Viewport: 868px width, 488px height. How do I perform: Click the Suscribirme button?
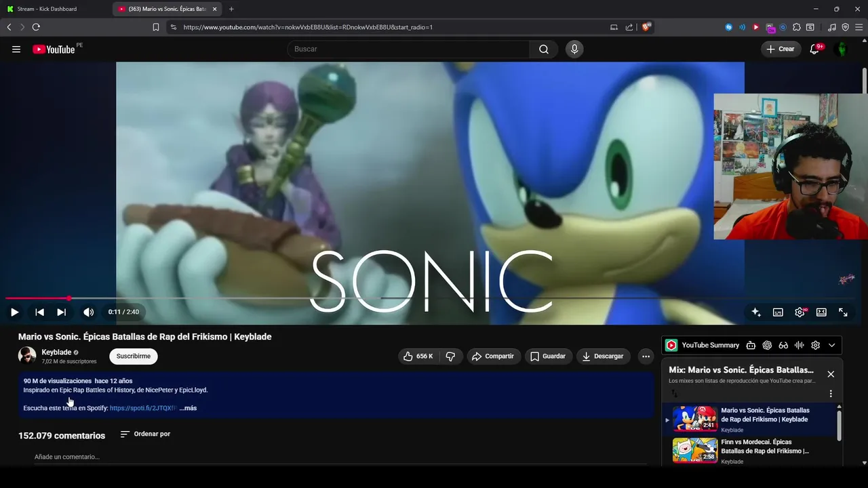click(x=134, y=356)
